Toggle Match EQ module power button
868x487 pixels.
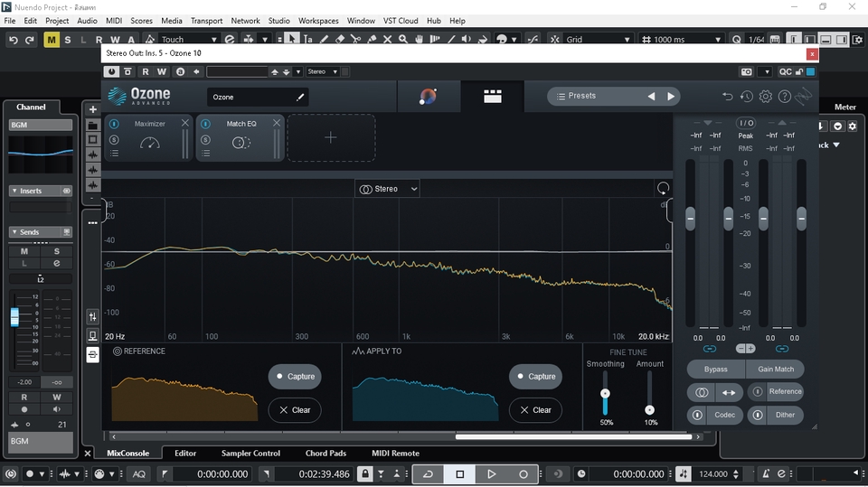[205, 124]
